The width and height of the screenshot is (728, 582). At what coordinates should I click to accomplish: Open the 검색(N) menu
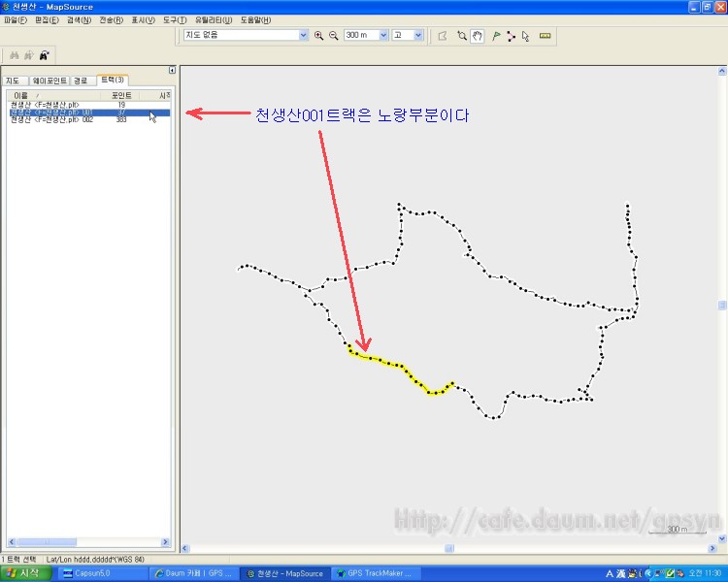pyautogui.click(x=79, y=20)
